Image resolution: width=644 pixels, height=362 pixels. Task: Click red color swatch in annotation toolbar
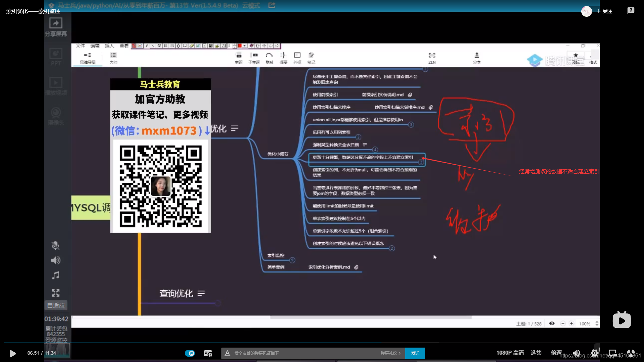coord(240,46)
